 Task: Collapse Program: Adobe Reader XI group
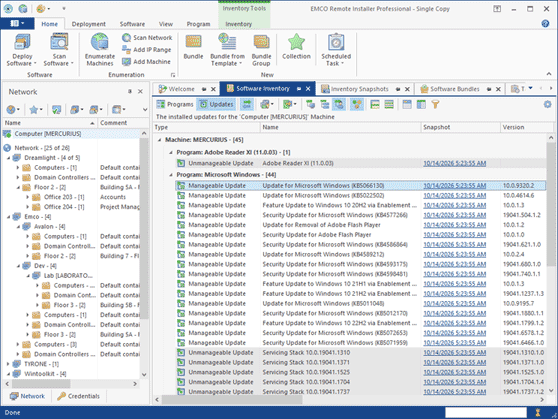pyautogui.click(x=171, y=152)
